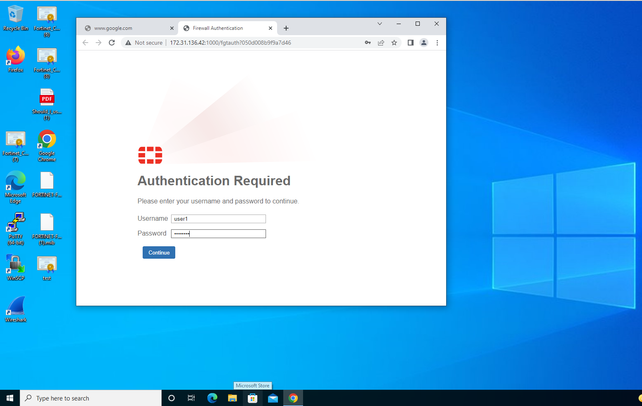Click the Windows search box
The height and width of the screenshot is (406, 642).
[90, 398]
